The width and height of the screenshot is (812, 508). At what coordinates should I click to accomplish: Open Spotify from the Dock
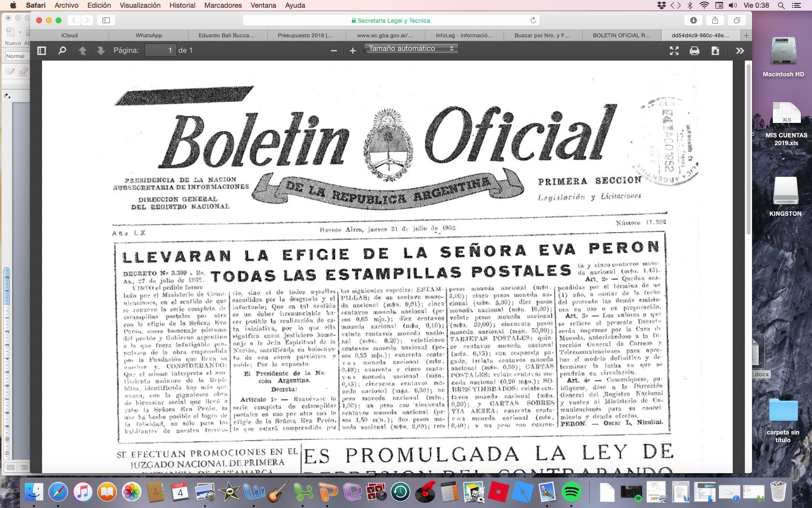pyautogui.click(x=572, y=493)
